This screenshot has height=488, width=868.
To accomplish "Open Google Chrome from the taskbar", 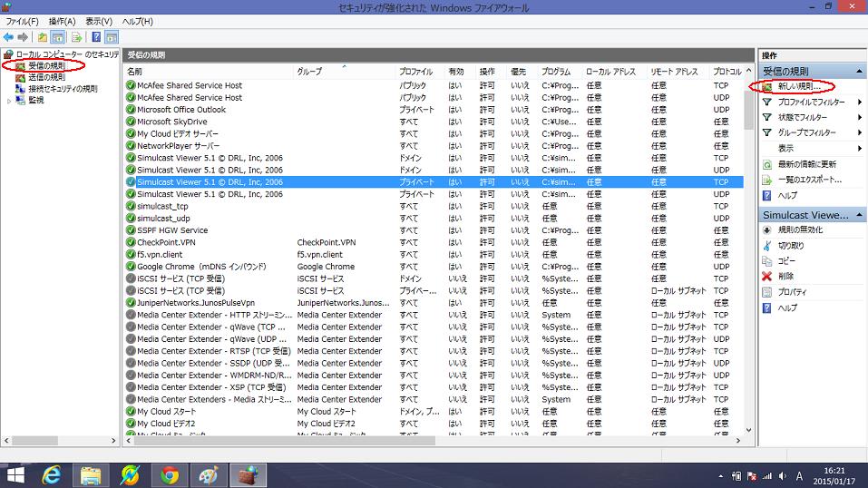I will pyautogui.click(x=170, y=475).
